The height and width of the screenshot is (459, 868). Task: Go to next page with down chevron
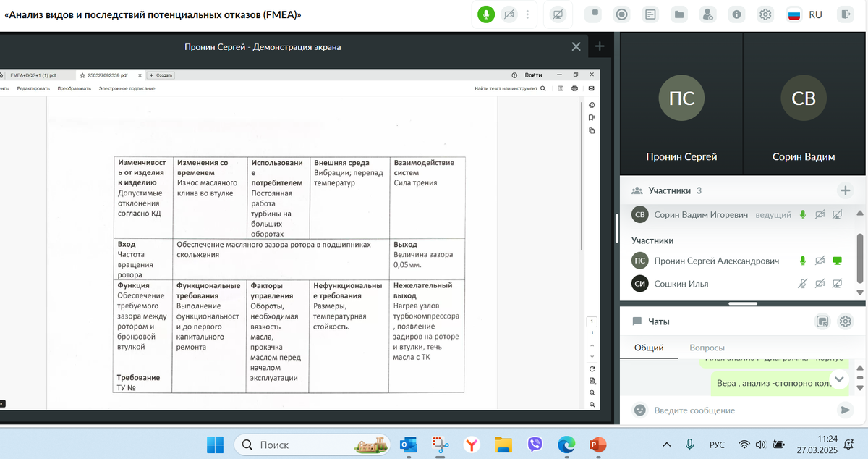592,356
